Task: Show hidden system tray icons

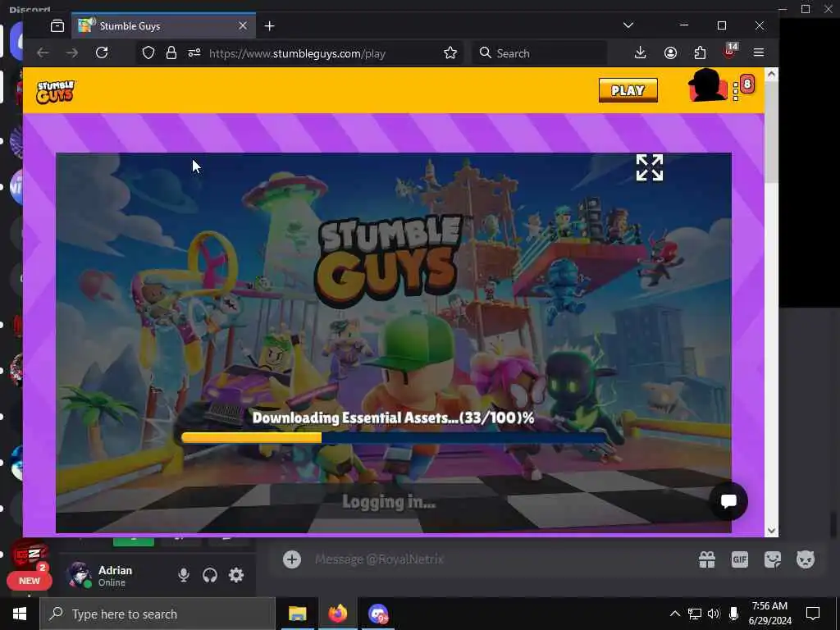Action: (x=675, y=614)
